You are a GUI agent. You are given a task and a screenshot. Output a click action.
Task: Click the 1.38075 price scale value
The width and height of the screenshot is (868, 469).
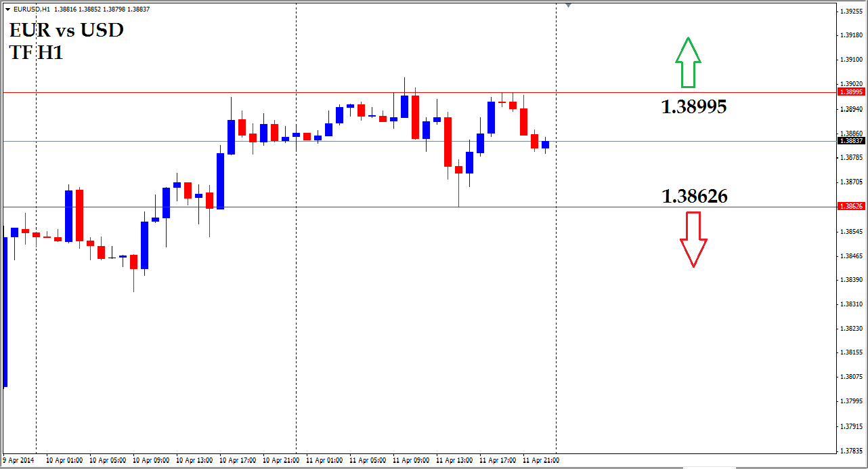[x=851, y=377]
